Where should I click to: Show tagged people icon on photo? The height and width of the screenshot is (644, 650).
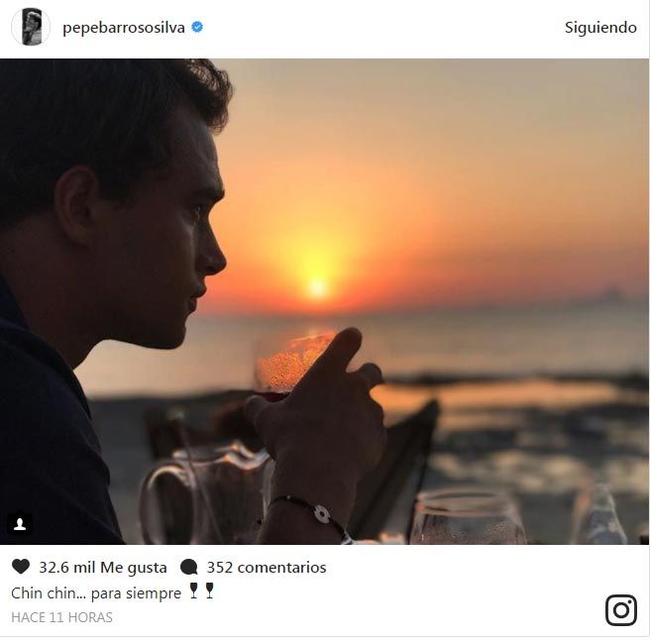pos(20,525)
